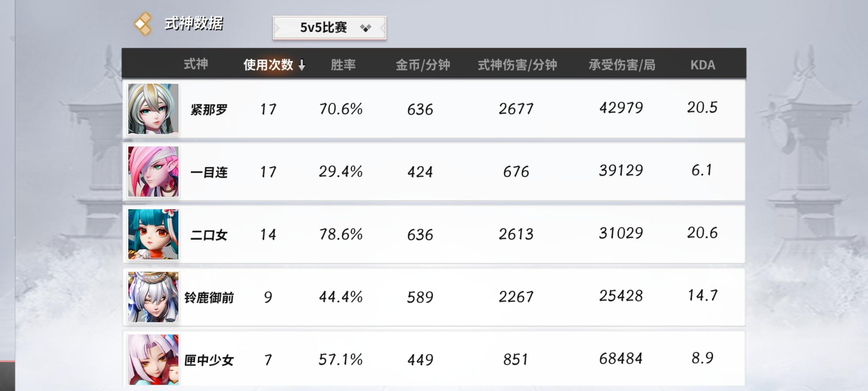868x391 pixels.
Task: Click 铃鹿御前 win rate 44.4%
Action: [x=340, y=297]
